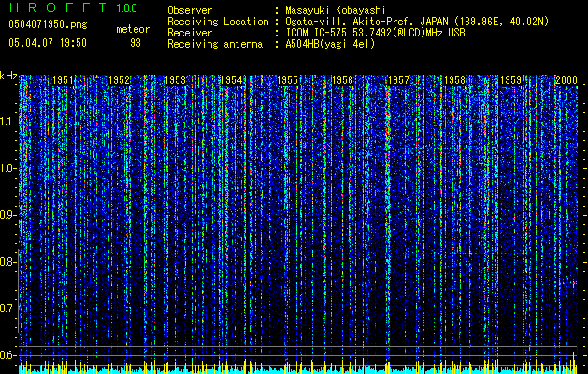Viewport: 588px width, 374px height.
Task: Click the 1.1 kHz axis label
Action: 7,122
